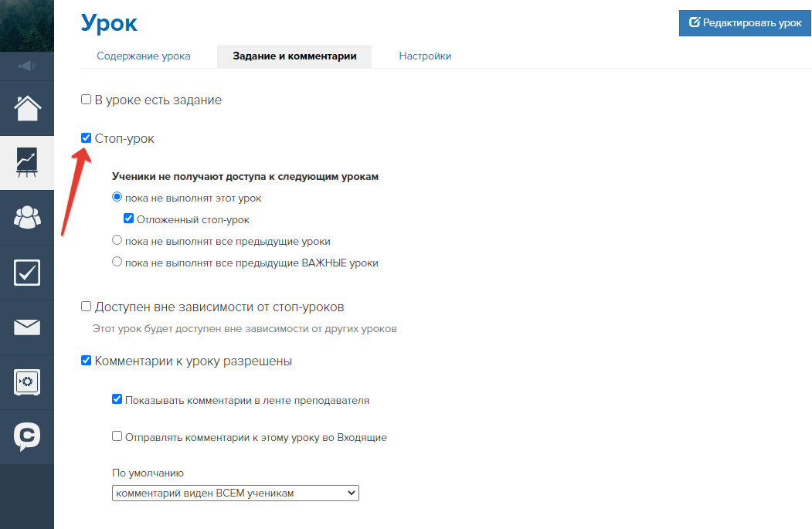Screen dimensions: 812x529
Task: Click the safe icon in sidebar
Action: (x=27, y=382)
